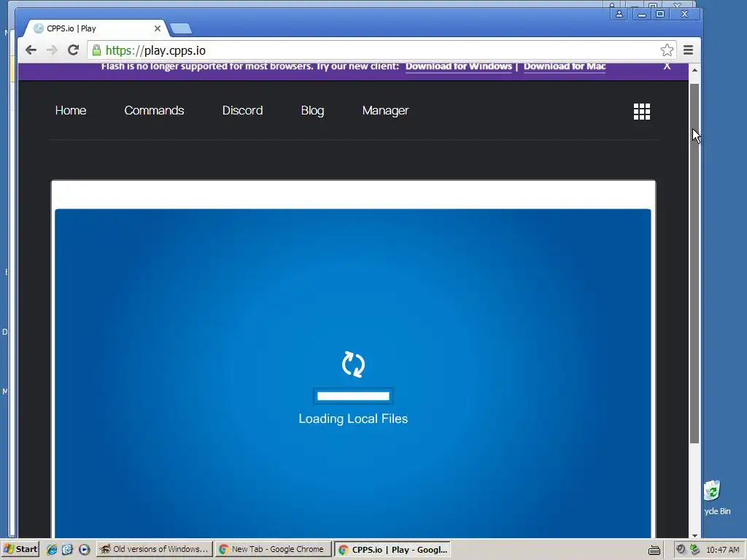
Task: Open a new tab with the new-tab button
Action: pyautogui.click(x=181, y=29)
